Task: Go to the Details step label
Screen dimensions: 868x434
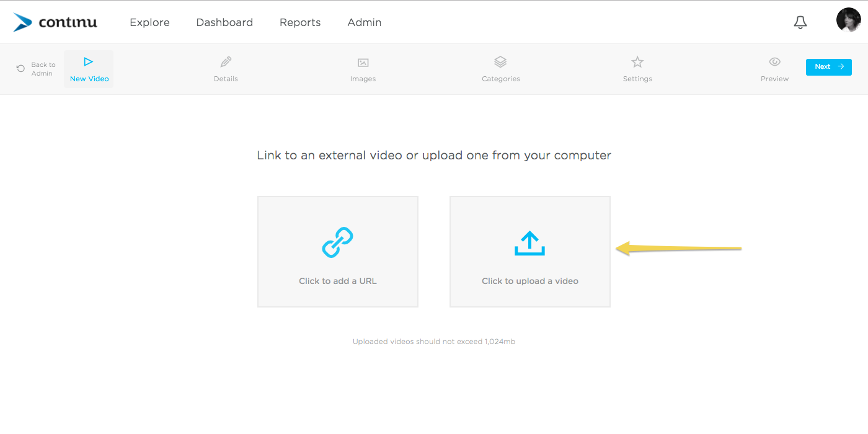Action: [226, 79]
